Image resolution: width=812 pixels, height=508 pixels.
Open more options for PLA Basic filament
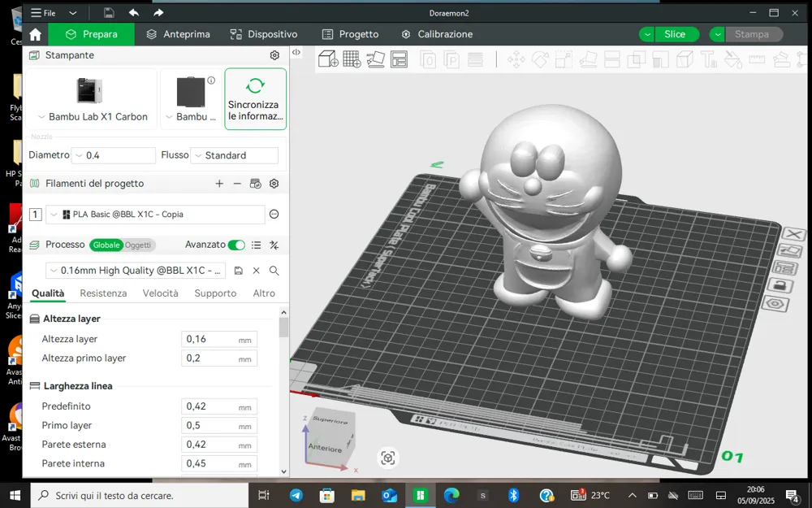[274, 214]
